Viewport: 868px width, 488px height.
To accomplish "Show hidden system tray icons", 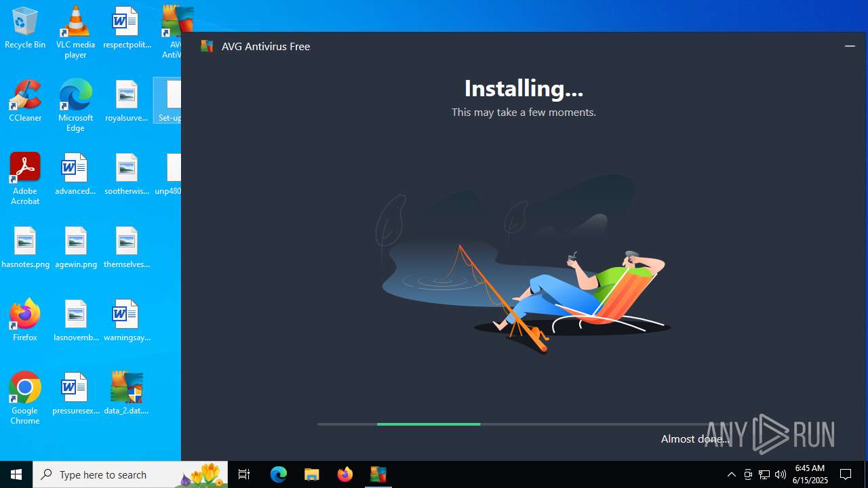I will pos(731,474).
